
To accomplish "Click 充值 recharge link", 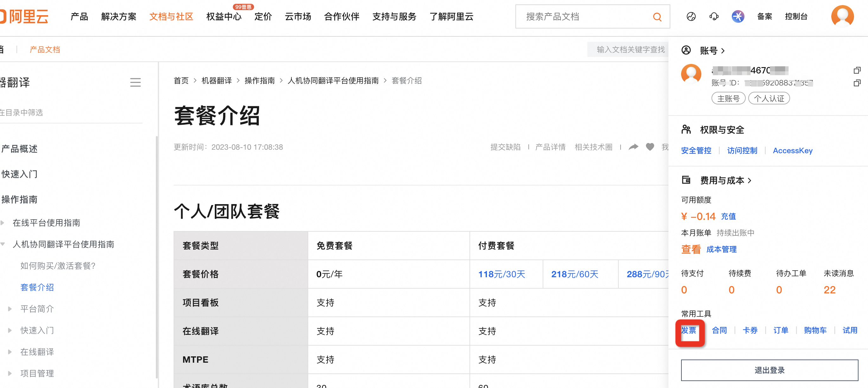I will 728,216.
